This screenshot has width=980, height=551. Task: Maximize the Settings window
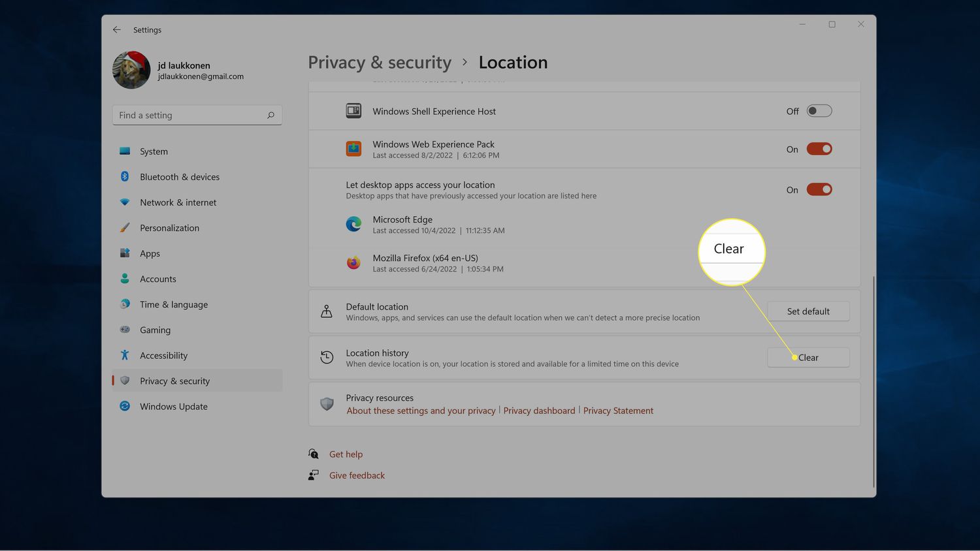coord(832,24)
